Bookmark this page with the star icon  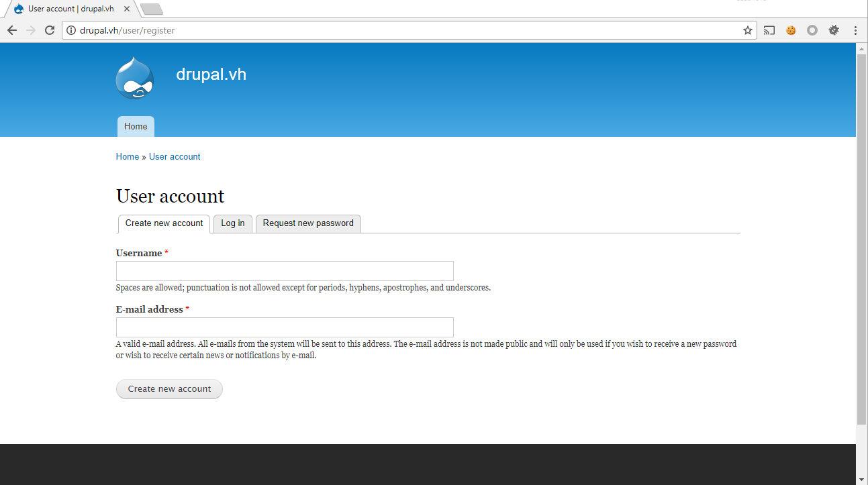(x=747, y=30)
